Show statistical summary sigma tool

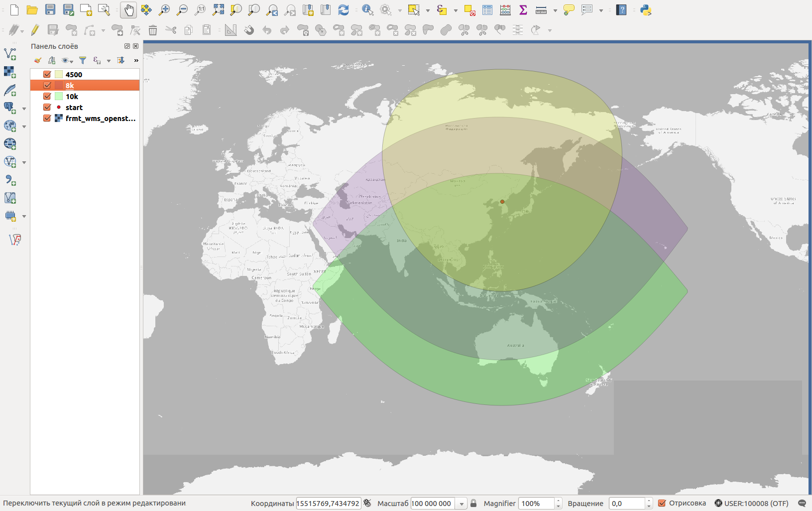coord(523,10)
